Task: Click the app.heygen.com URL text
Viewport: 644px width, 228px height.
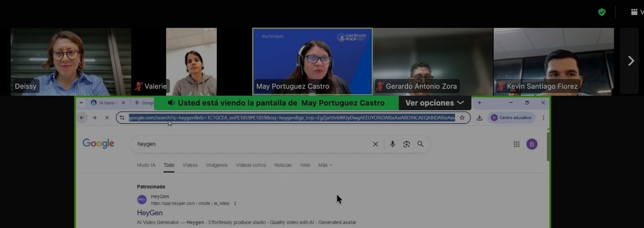Action: point(190,204)
